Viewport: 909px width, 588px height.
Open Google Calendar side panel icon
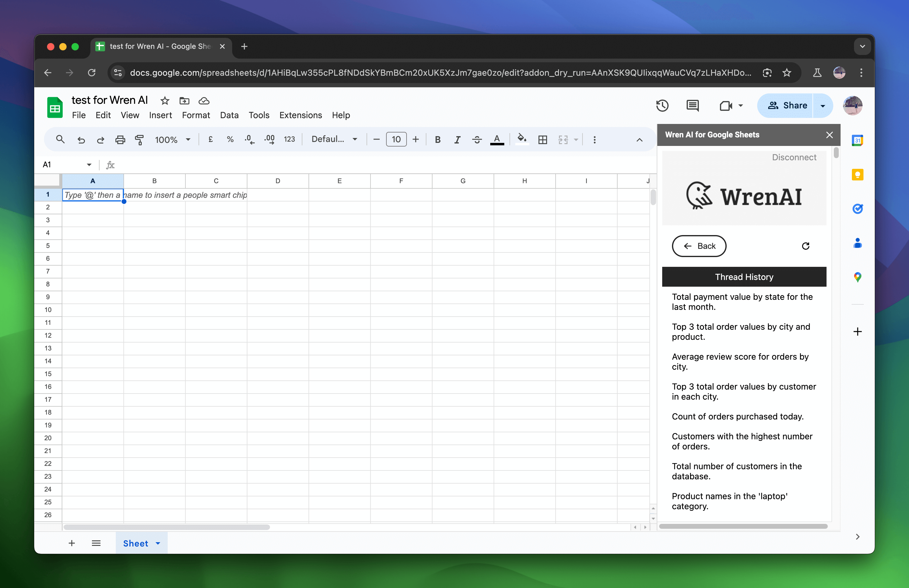click(857, 140)
